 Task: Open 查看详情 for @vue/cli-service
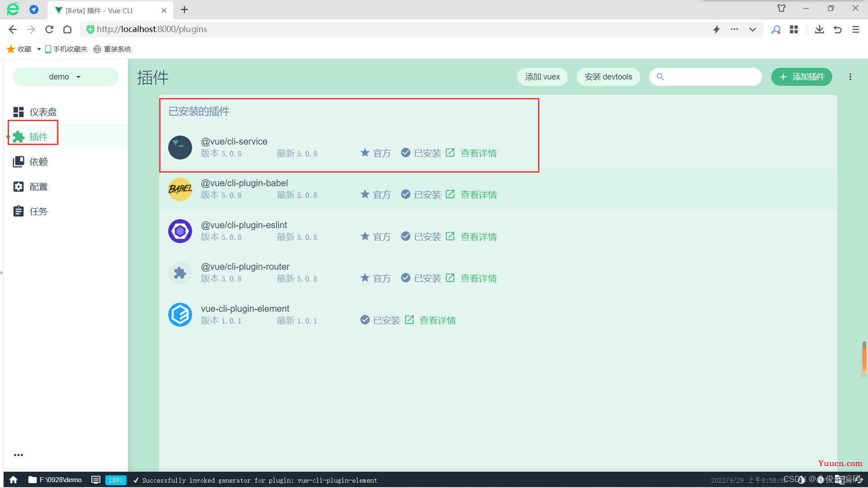pos(478,153)
